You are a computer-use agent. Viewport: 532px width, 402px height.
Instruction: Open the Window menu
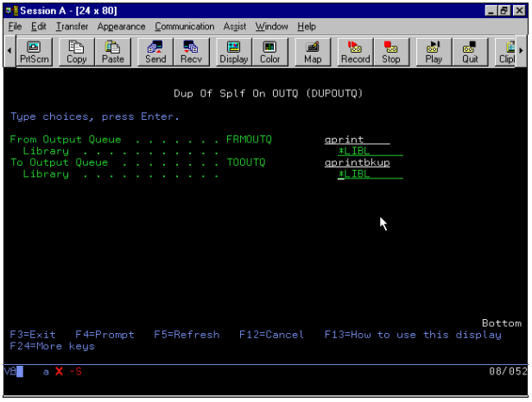271,27
